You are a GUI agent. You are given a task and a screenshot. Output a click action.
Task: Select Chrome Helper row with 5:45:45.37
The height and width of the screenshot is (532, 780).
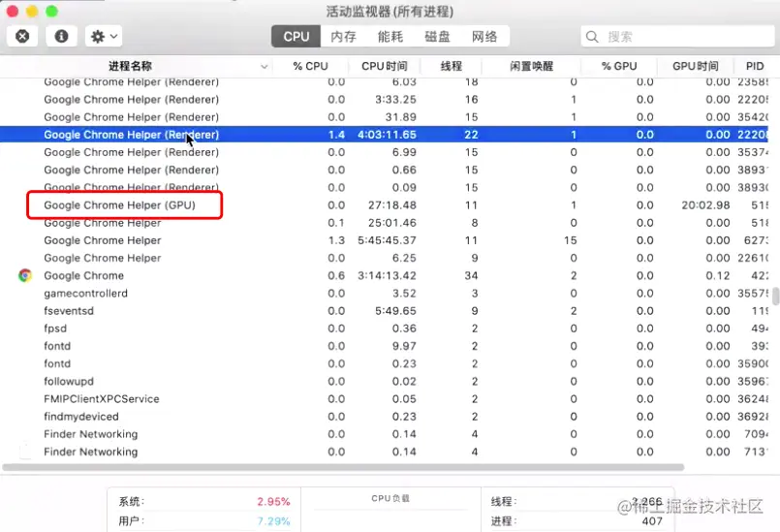384,240
